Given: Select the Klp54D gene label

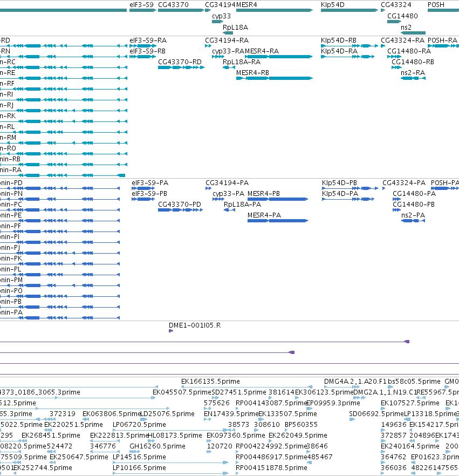Looking at the screenshot, I should click(332, 5).
